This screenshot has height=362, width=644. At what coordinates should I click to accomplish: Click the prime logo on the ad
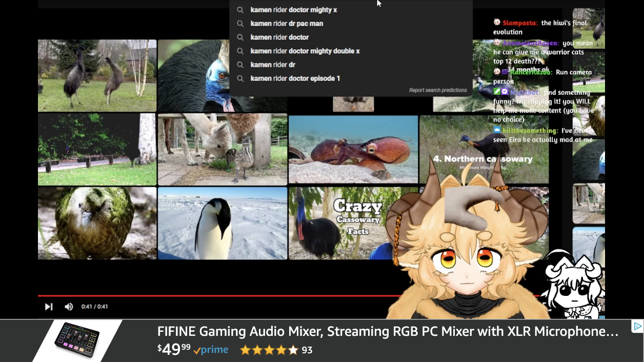211,350
